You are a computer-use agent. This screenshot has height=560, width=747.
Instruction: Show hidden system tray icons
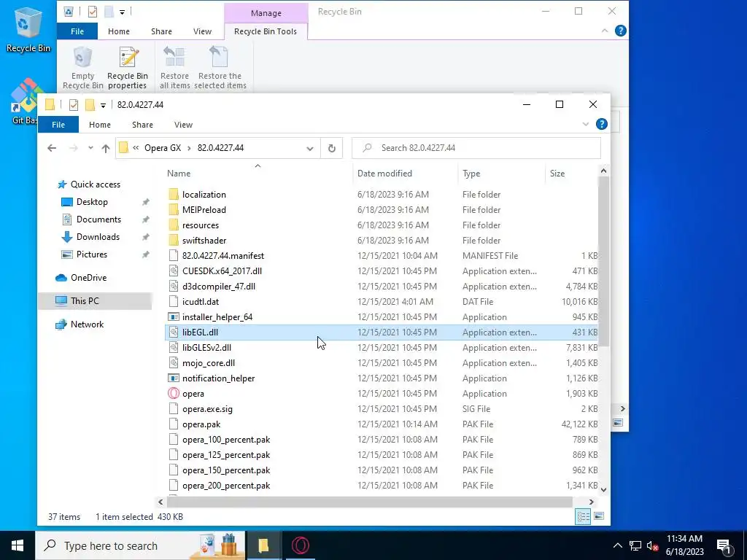pyautogui.click(x=617, y=545)
